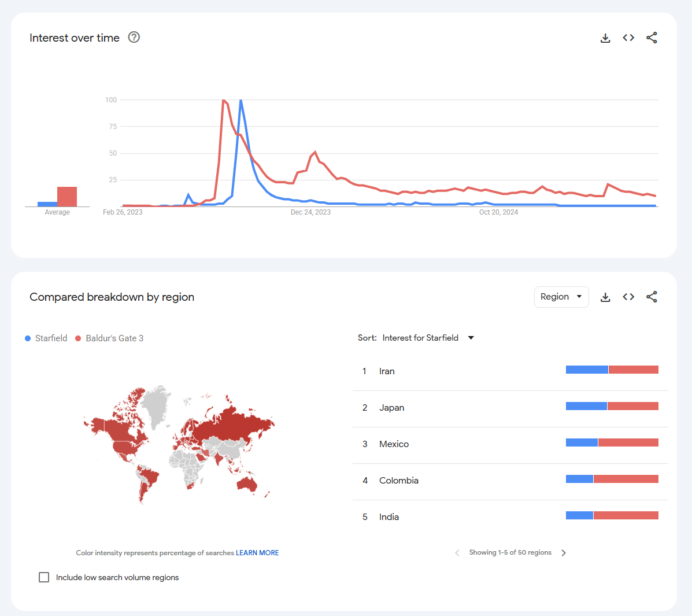The image size is (692, 616).
Task: Go to previous page of regions
Action: pyautogui.click(x=457, y=553)
